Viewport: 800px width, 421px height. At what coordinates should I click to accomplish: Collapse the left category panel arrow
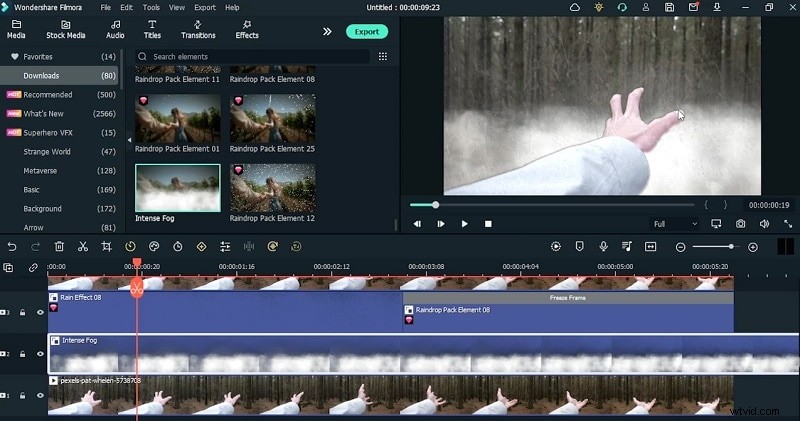128,139
